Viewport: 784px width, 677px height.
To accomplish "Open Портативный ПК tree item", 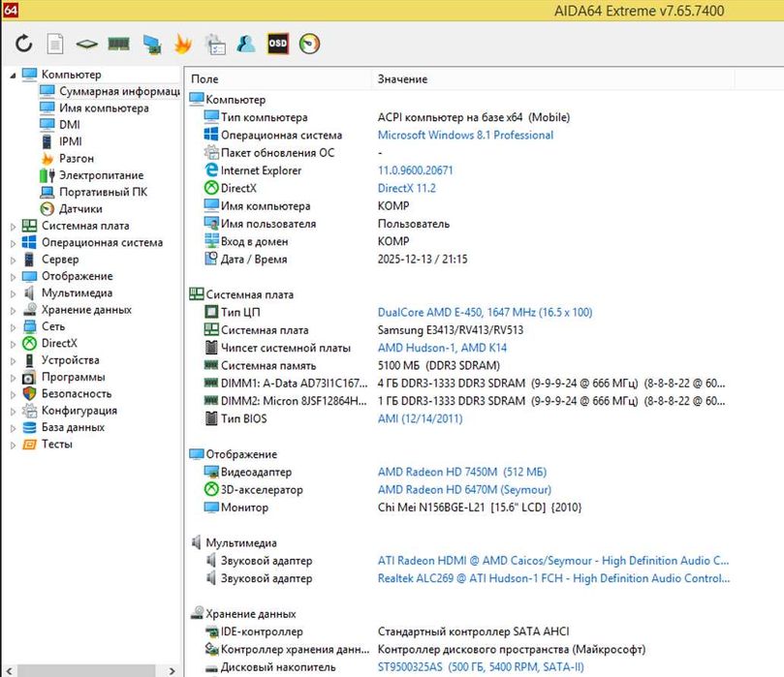I will [104, 192].
